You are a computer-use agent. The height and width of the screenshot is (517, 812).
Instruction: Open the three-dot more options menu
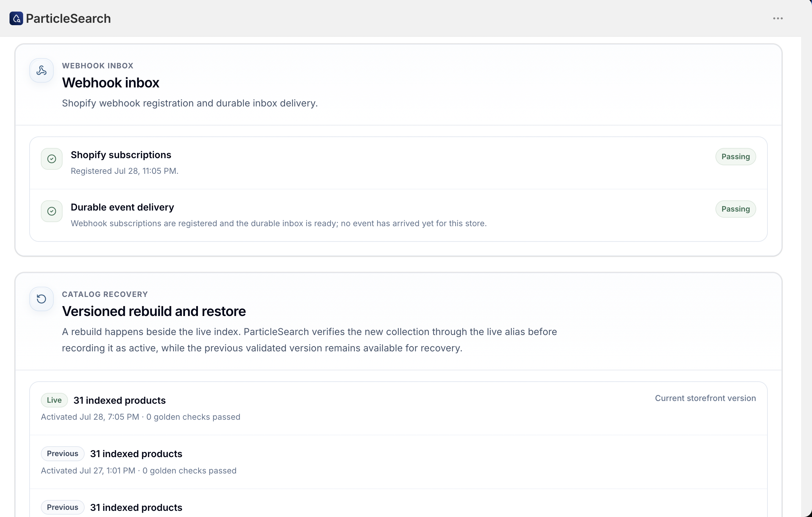click(x=778, y=18)
